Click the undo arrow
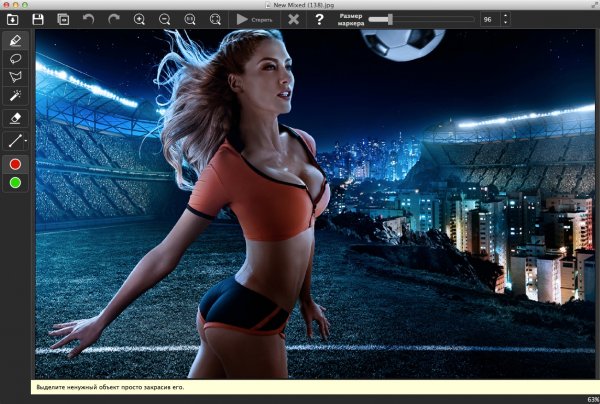Image resolution: width=600 pixels, height=404 pixels. 88,19
